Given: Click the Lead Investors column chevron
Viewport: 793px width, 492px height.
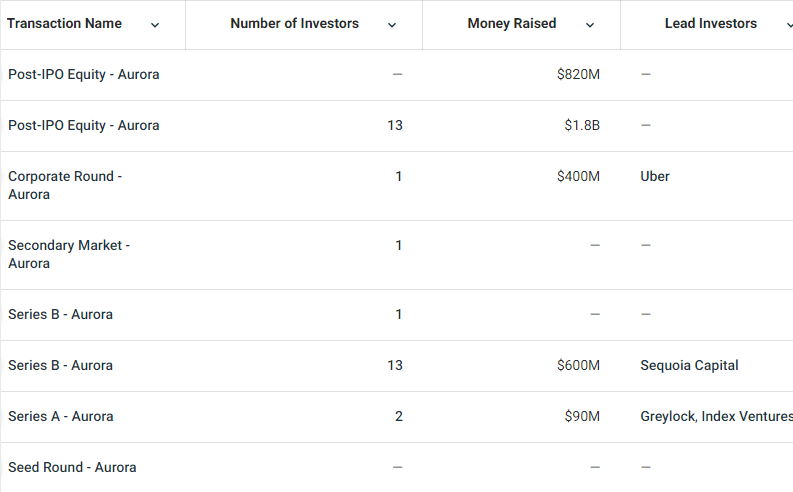Looking at the screenshot, I should coord(789,25).
